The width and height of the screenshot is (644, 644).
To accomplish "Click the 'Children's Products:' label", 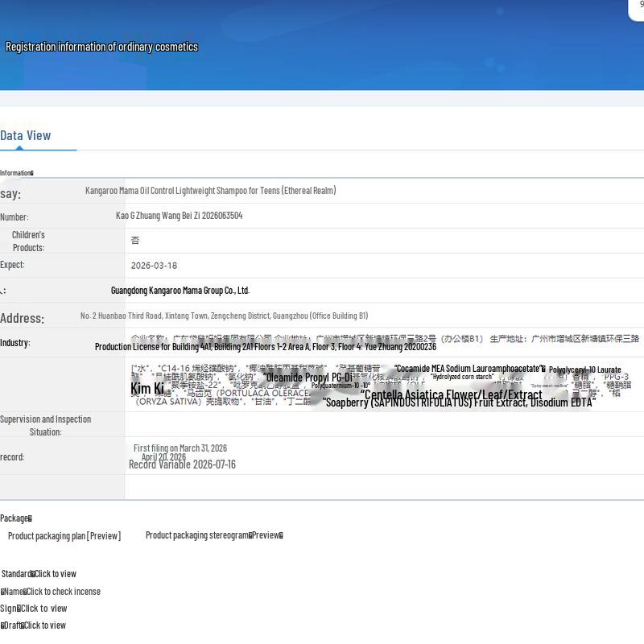I will 28,241.
